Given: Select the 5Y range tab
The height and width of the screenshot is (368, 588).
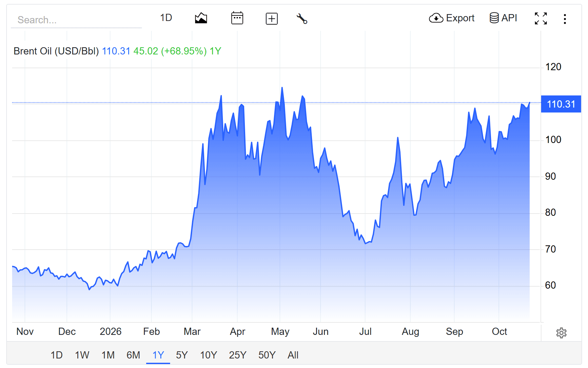Looking at the screenshot, I should [x=182, y=355].
